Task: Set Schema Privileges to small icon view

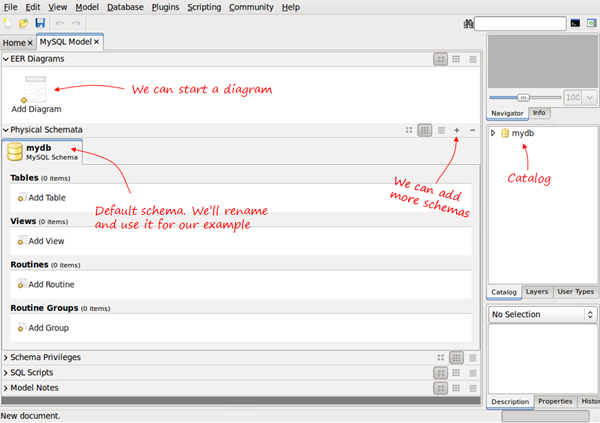Action: coord(456,358)
